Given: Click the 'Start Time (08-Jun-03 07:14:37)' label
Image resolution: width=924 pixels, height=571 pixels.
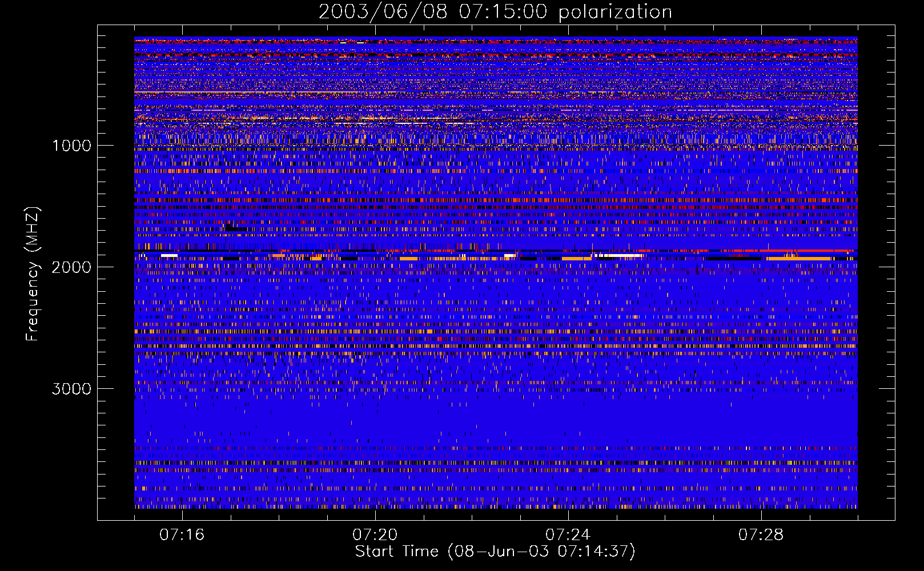Looking at the screenshot, I should (495, 552).
